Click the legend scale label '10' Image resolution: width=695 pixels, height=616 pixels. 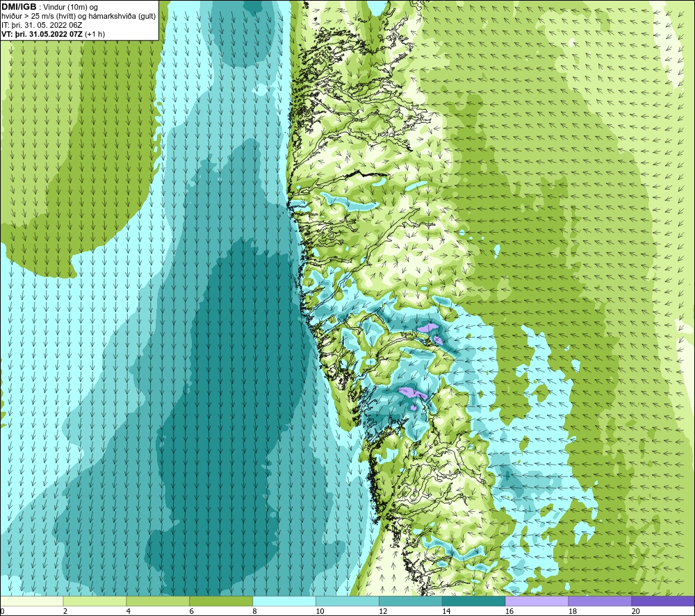click(320, 611)
